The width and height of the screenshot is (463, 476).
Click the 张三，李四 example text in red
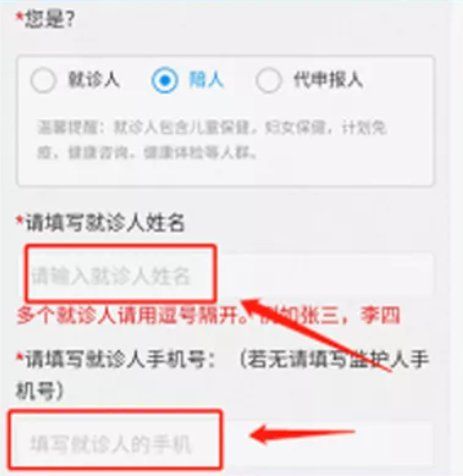coord(348,315)
